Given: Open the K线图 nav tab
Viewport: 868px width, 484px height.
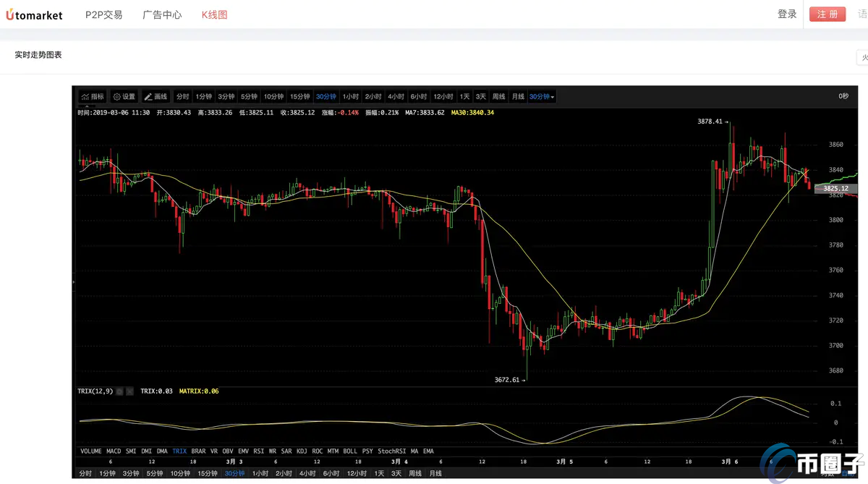Looking at the screenshot, I should click(214, 14).
